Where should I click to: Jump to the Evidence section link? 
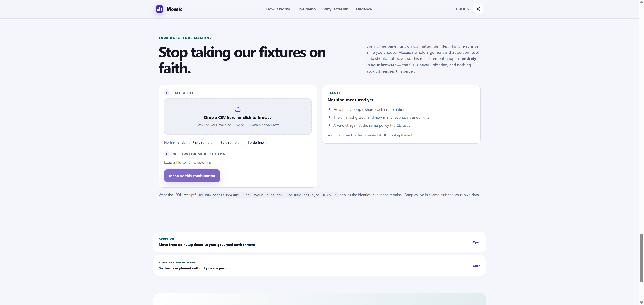364,9
